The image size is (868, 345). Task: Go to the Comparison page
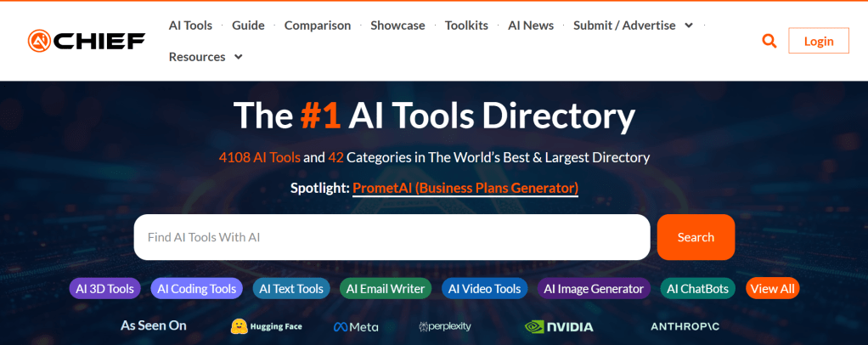click(x=317, y=25)
